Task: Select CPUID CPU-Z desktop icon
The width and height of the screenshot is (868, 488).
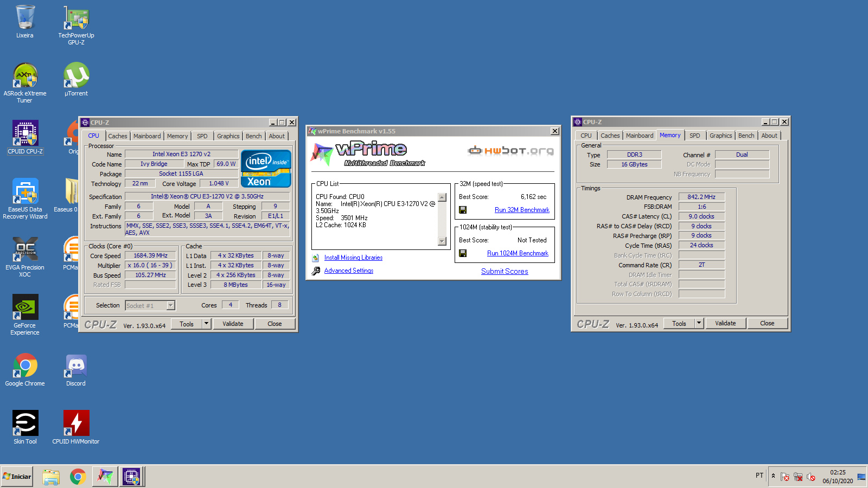Action: pos(25,138)
